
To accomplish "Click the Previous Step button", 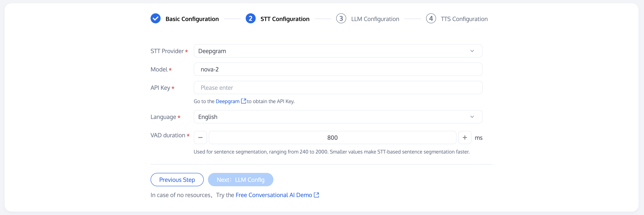I will click(177, 180).
